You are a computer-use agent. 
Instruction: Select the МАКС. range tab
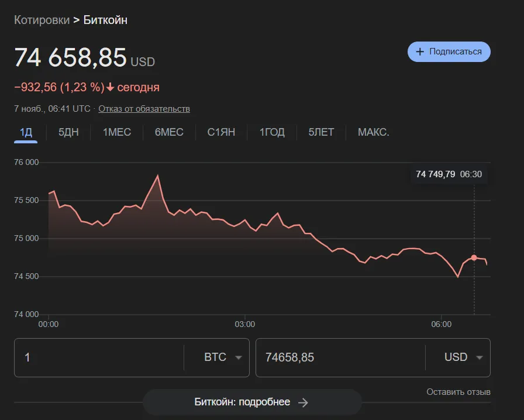[x=373, y=132]
